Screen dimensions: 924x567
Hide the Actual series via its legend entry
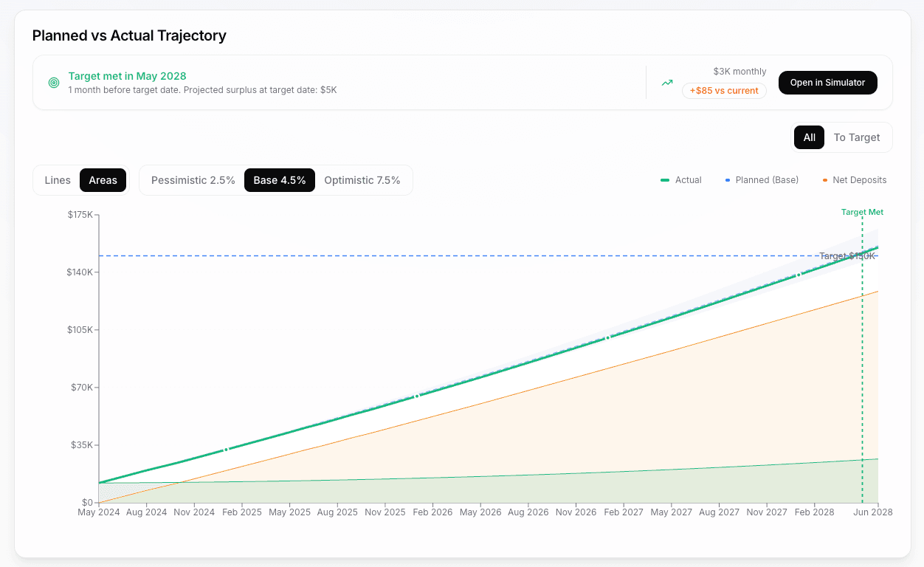click(x=681, y=179)
